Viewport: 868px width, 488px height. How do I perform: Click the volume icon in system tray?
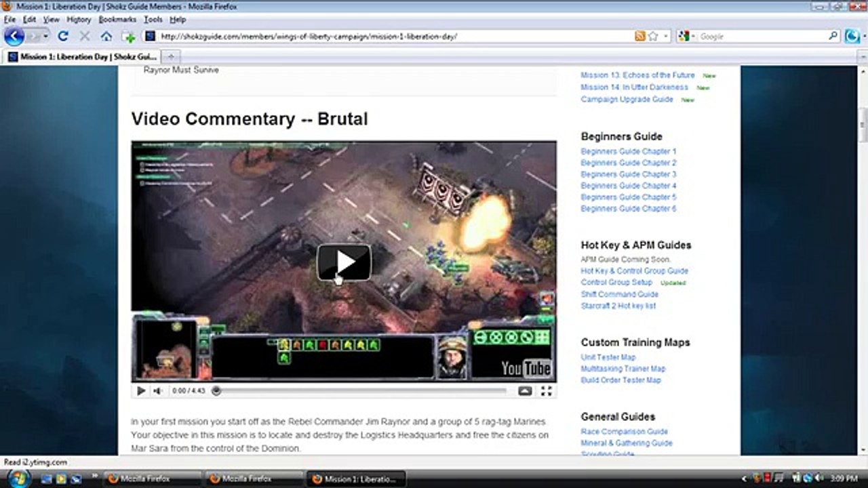[x=819, y=479]
